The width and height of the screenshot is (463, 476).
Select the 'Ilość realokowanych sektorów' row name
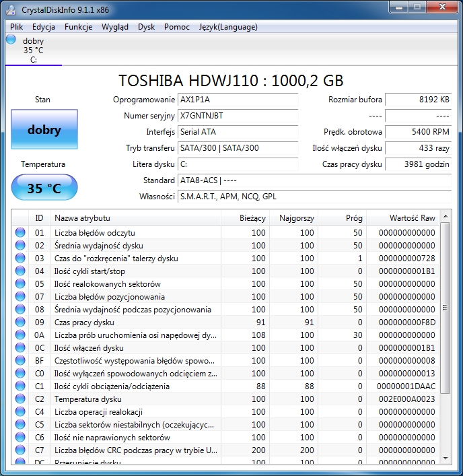(x=108, y=284)
